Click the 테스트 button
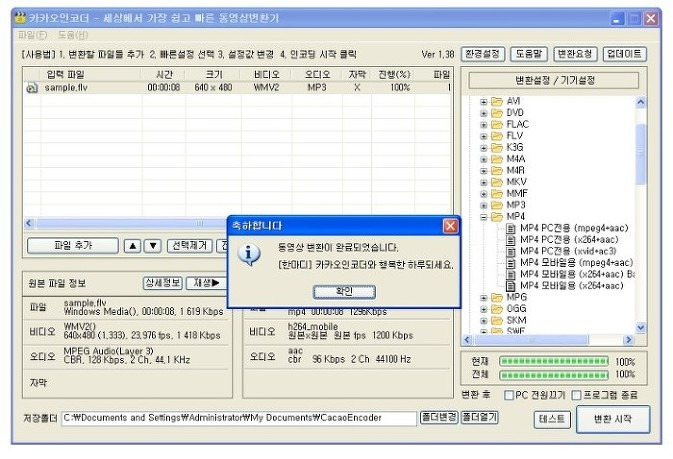The height and width of the screenshot is (459, 673). point(552,419)
